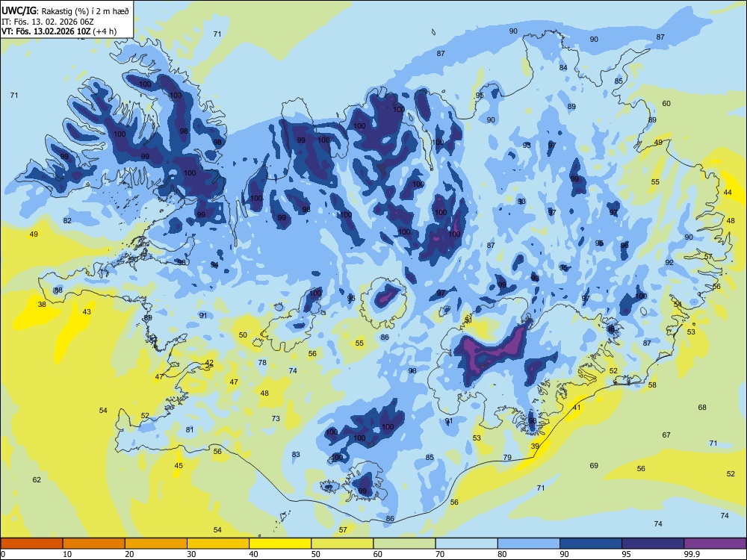Click the '30' scale label under the legend
This screenshot has height=560, width=747.
[x=191, y=554]
